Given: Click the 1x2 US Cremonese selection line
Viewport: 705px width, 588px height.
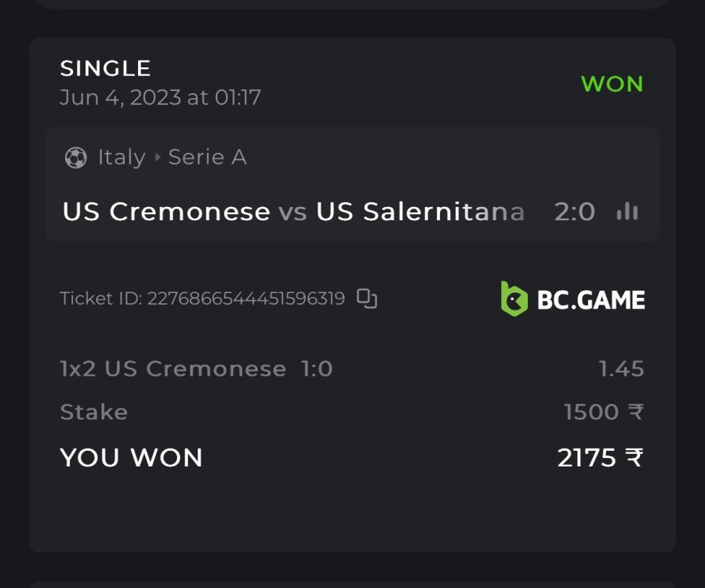Looking at the screenshot, I should click(196, 368).
